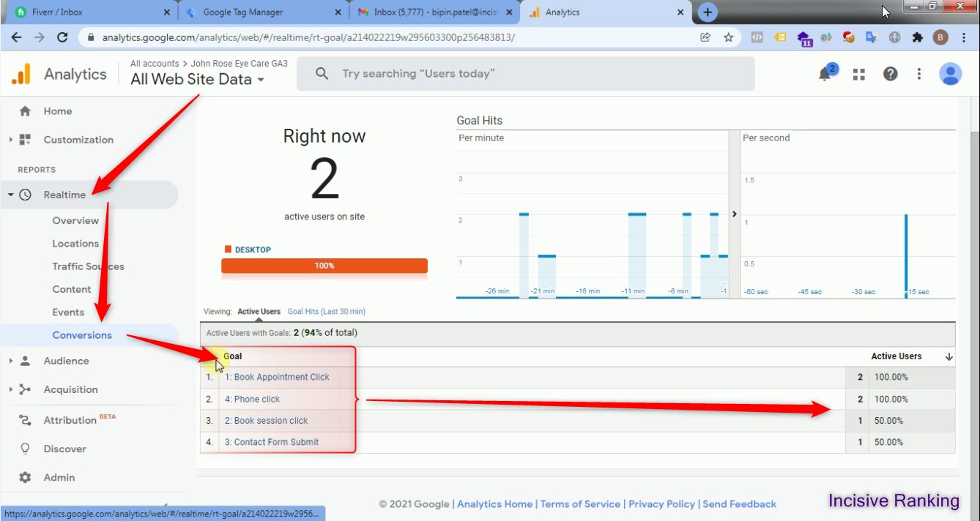The height and width of the screenshot is (521, 980).
Task: Open the yellow tag extension
Action: coord(781,37)
